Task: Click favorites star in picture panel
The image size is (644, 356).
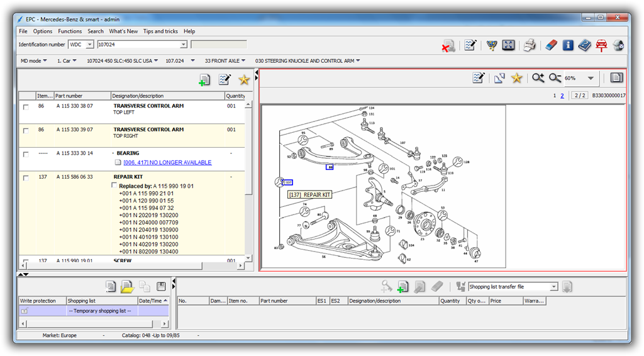Action: (x=517, y=77)
